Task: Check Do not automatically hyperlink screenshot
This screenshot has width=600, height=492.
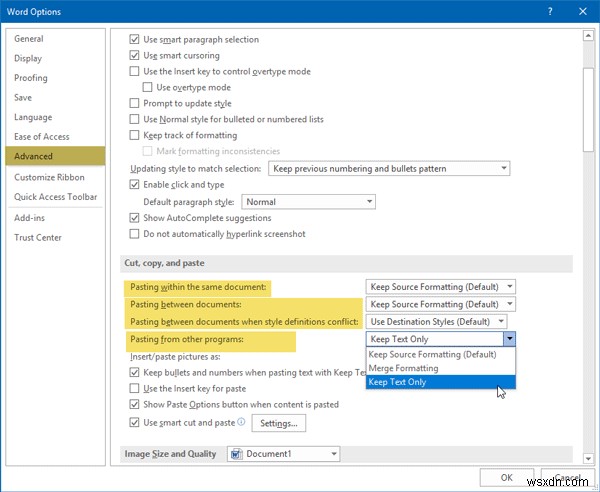Action: (134, 234)
